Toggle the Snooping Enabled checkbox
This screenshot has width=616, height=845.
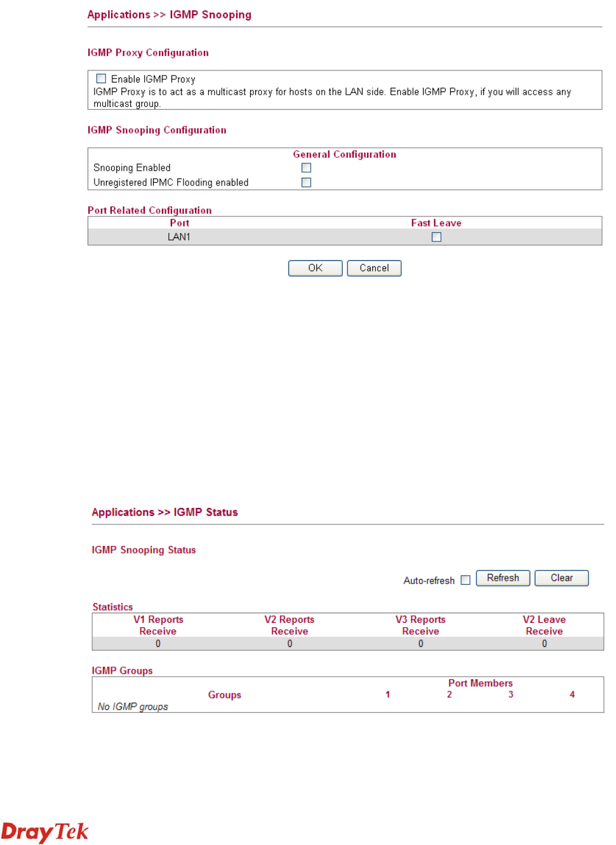click(x=306, y=168)
